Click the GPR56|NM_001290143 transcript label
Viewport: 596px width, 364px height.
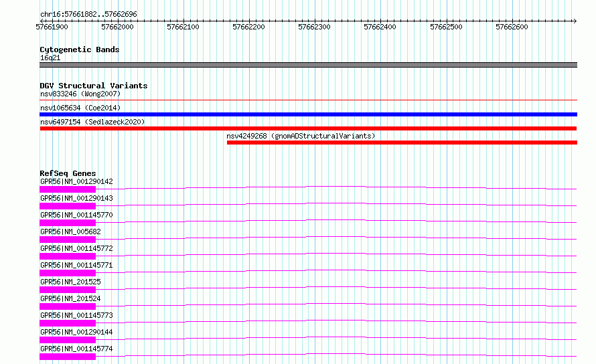point(76,198)
